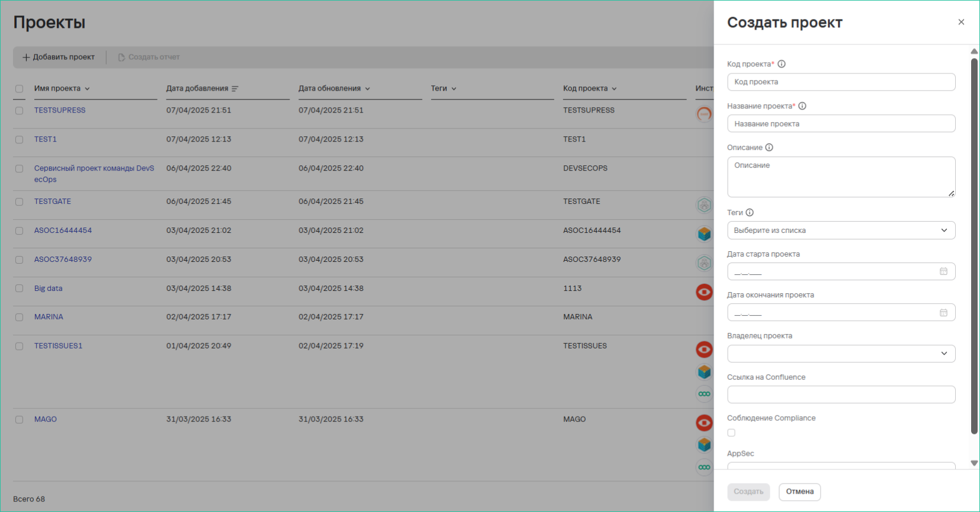Click info icon next to Описание
The height and width of the screenshot is (512, 980).
769,148
